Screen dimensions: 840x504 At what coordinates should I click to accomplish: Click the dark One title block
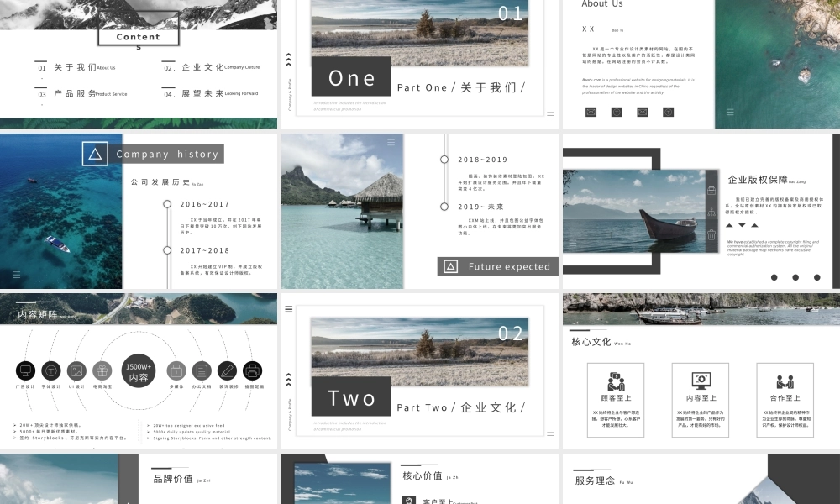tap(351, 76)
